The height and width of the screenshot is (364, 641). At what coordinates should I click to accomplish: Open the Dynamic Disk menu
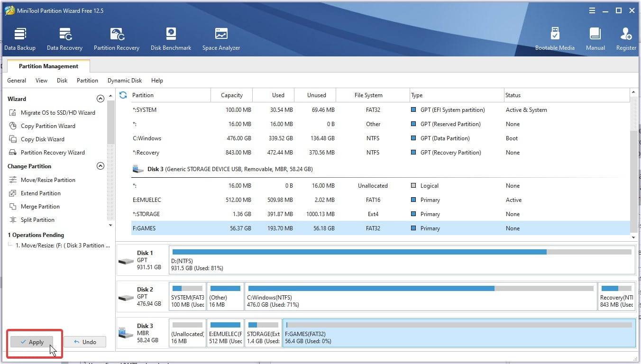[124, 81]
